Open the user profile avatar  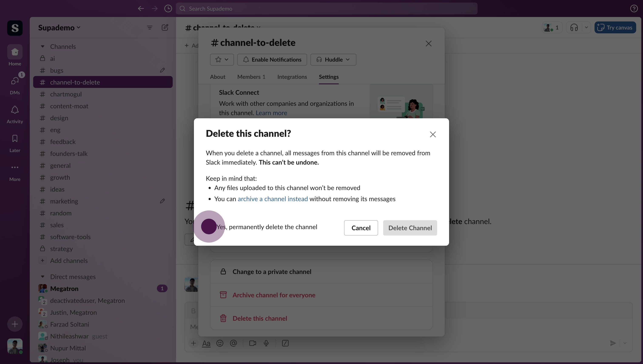pyautogui.click(x=15, y=346)
